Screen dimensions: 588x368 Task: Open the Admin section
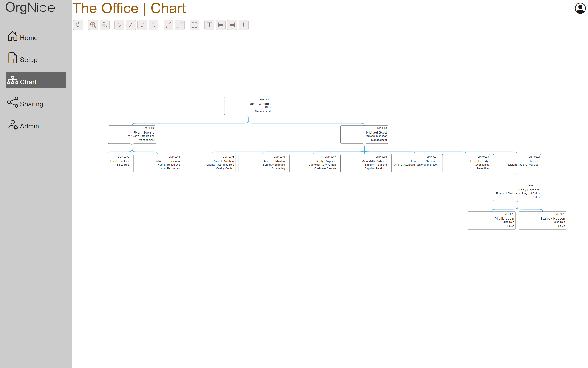click(36, 124)
